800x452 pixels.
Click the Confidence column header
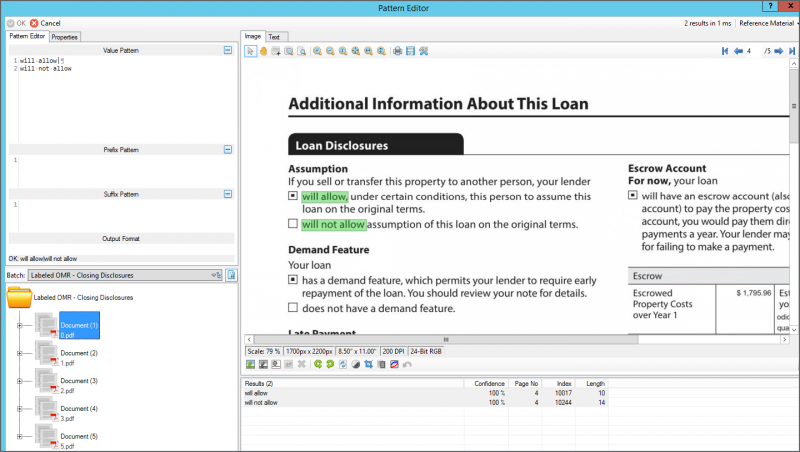(x=486, y=384)
